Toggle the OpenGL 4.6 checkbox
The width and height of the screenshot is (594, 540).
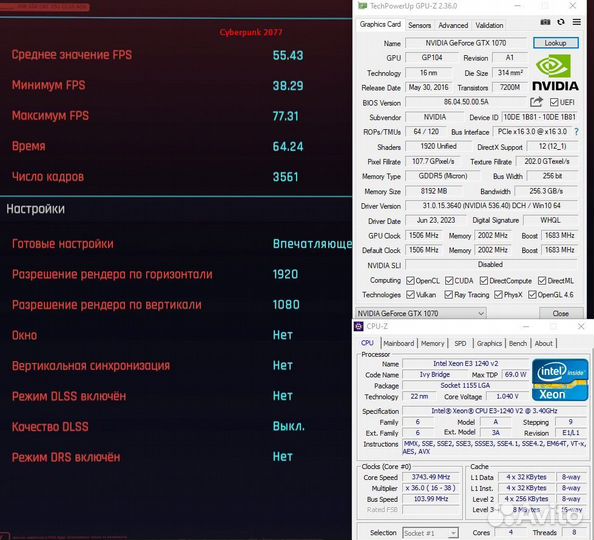pos(532,295)
